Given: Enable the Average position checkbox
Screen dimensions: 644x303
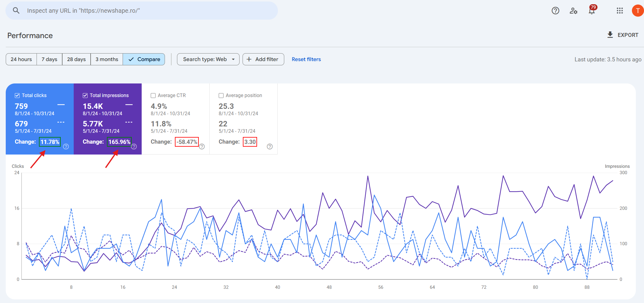Looking at the screenshot, I should point(221,96).
